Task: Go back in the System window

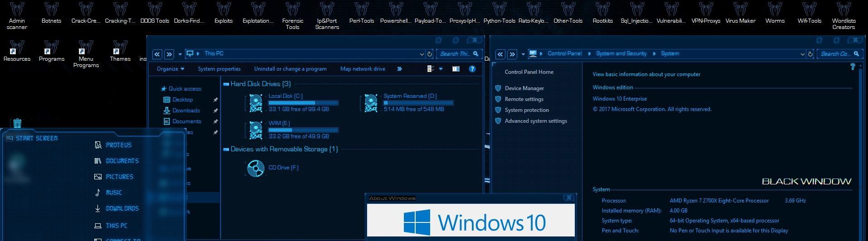Action: [500, 54]
